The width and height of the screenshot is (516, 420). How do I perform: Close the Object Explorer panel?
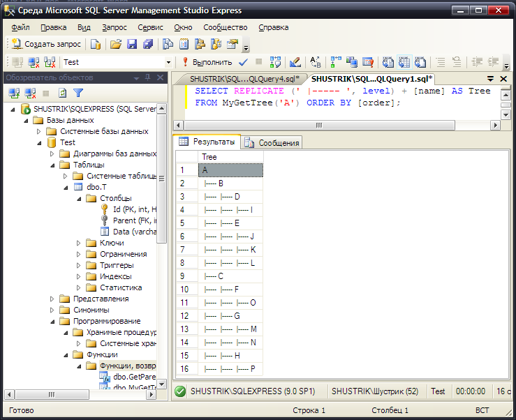(x=160, y=77)
